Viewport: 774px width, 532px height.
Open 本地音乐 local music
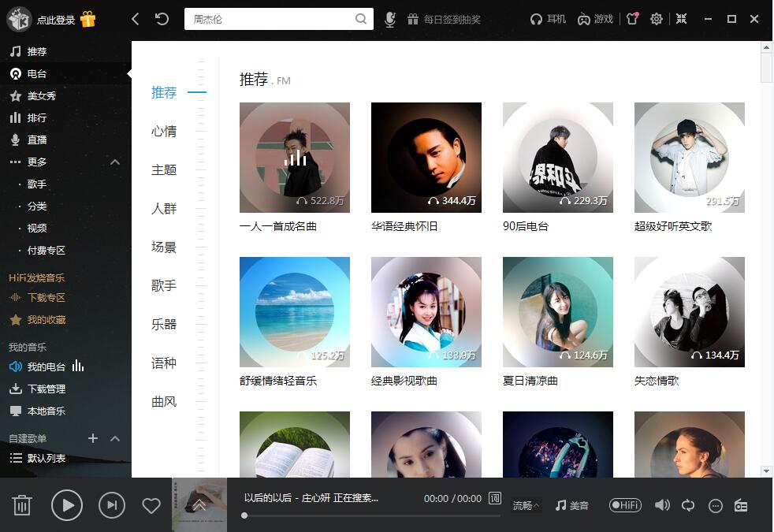(47, 411)
